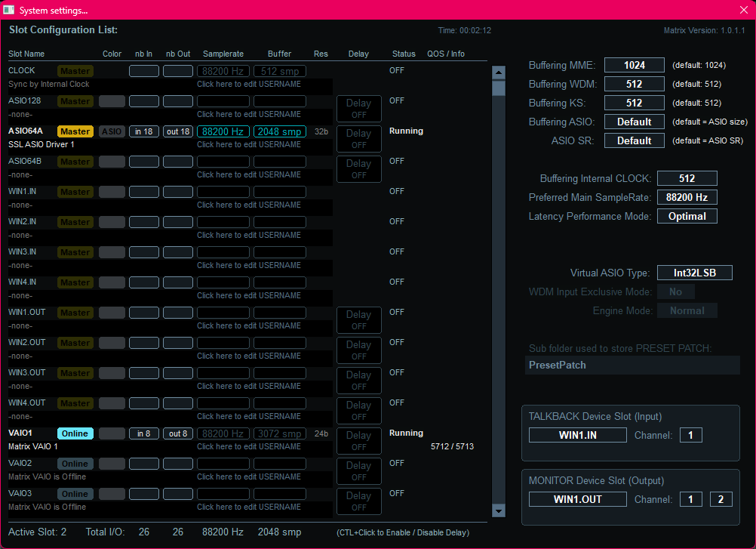Toggle Online status for VAIO1
The width and height of the screenshot is (756, 549).
(x=74, y=433)
